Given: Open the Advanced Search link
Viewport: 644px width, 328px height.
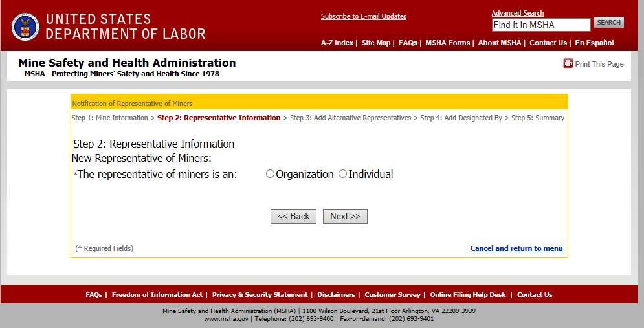Looking at the screenshot, I should pos(518,13).
